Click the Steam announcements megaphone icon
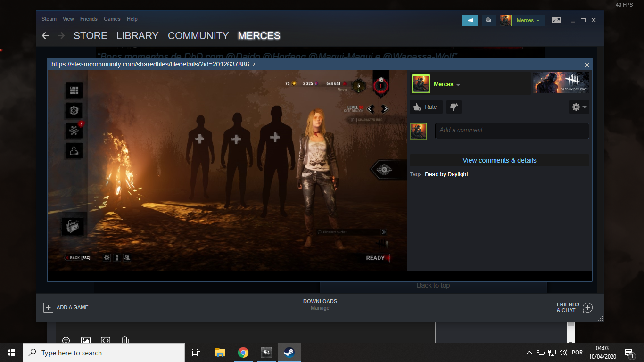This screenshot has width=644, height=362. 470,20
